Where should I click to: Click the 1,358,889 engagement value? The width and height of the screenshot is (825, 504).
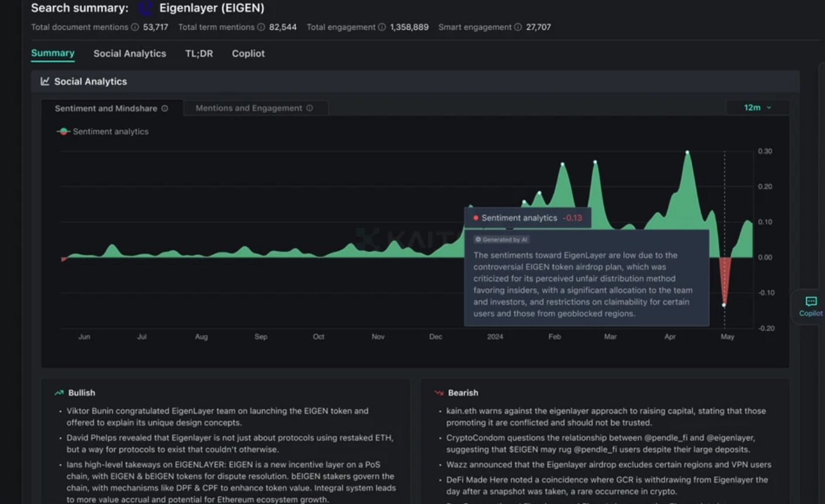click(409, 27)
